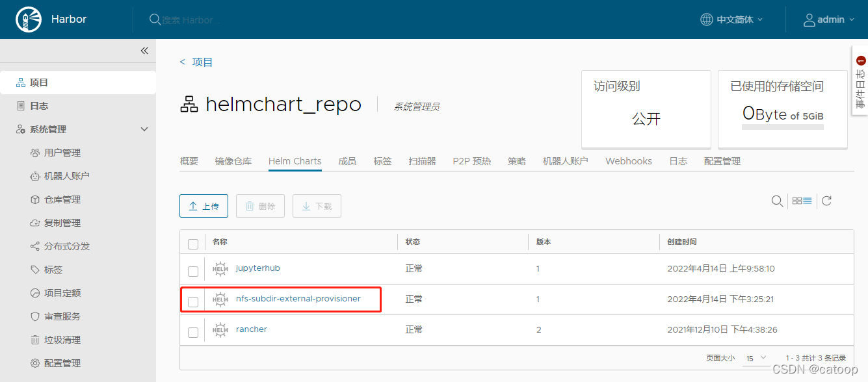Open the 扫描器 tab
The height and width of the screenshot is (382, 868).
pos(423,161)
